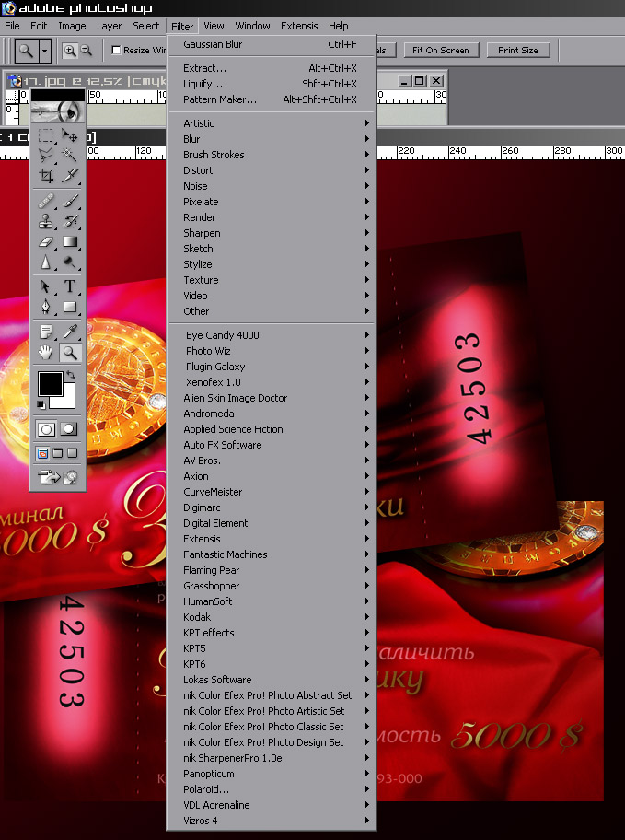Swap foreground and background colors

tap(71, 376)
